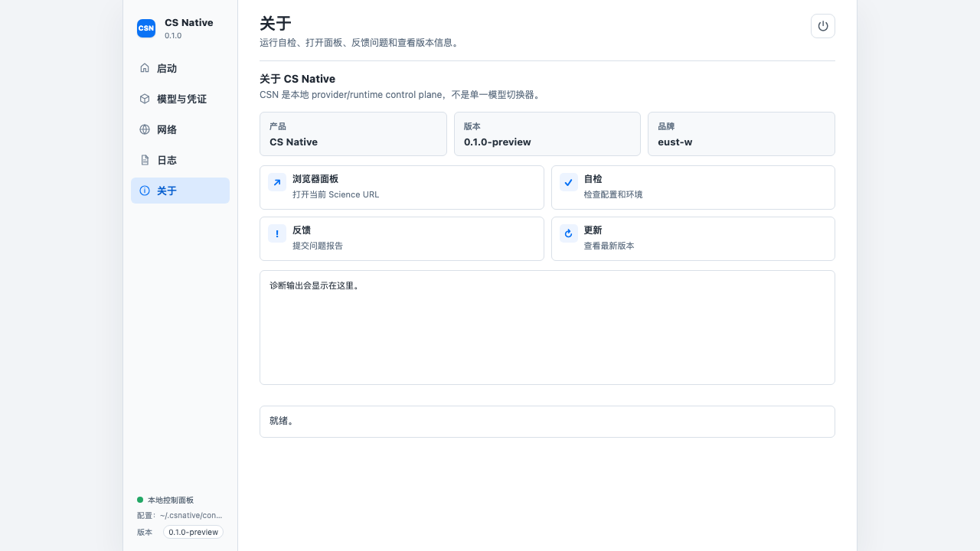
Task: Select the 关于 sidebar item
Action: click(180, 191)
